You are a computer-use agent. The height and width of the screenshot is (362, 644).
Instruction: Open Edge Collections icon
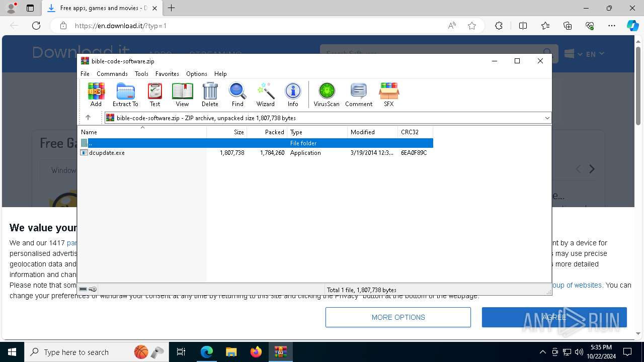(568, 26)
